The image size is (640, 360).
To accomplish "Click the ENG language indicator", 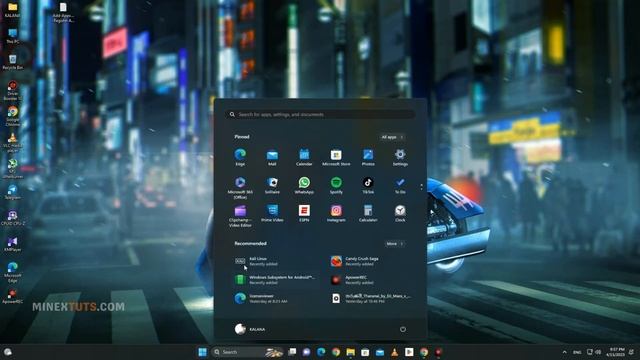I will (577, 352).
